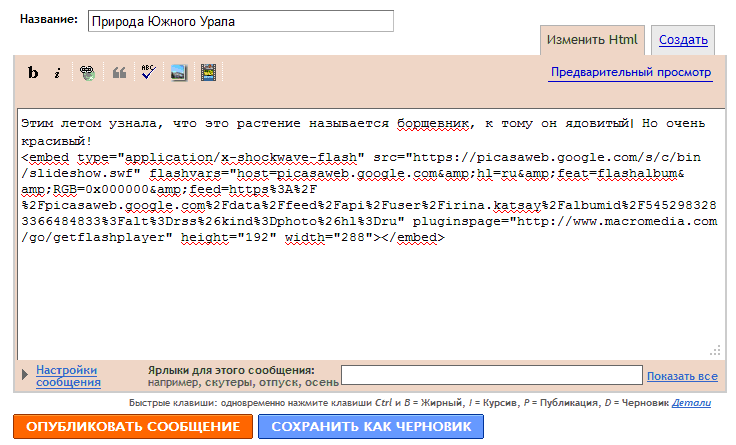Switch to the Создать tab
Viewport: 736px width, 445px height.
coord(683,40)
